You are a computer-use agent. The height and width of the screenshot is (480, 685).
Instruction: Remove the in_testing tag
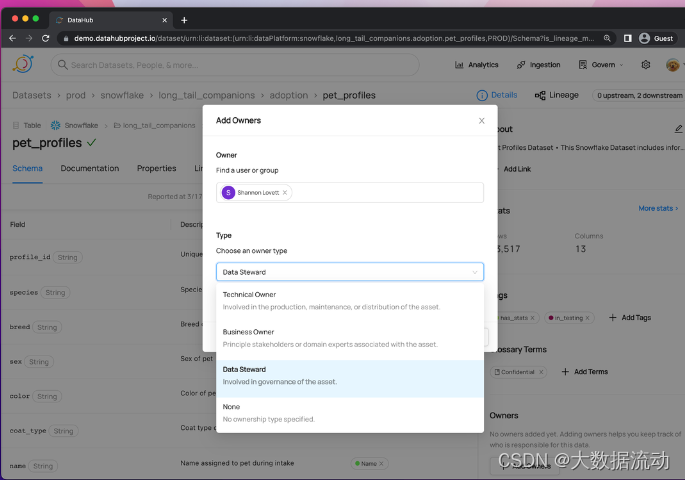coord(587,318)
